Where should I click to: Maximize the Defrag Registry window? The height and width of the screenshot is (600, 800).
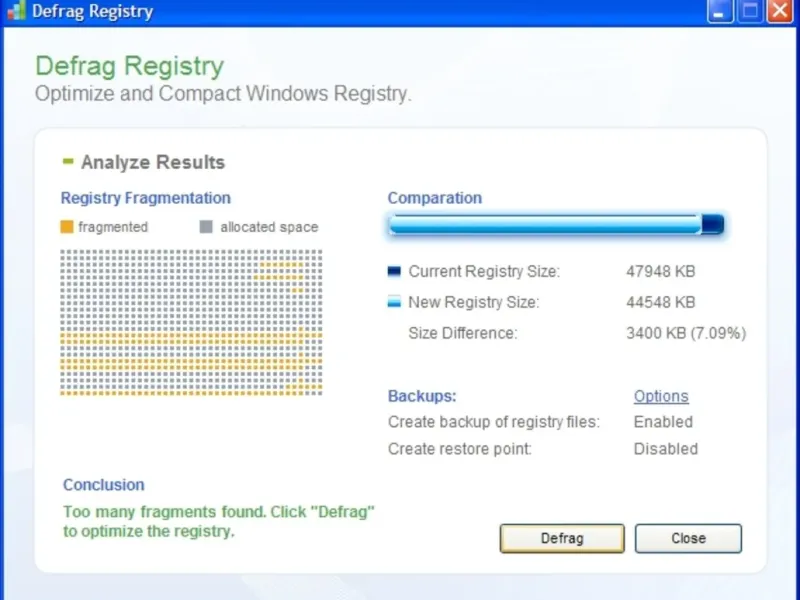[x=750, y=11]
